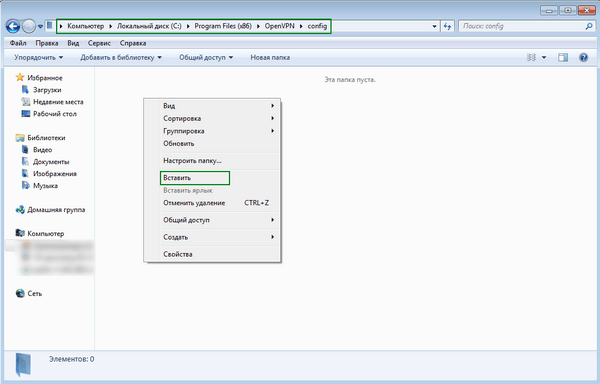Click config in the address breadcrumb
Viewport: 600px width, 384px height.
click(317, 26)
